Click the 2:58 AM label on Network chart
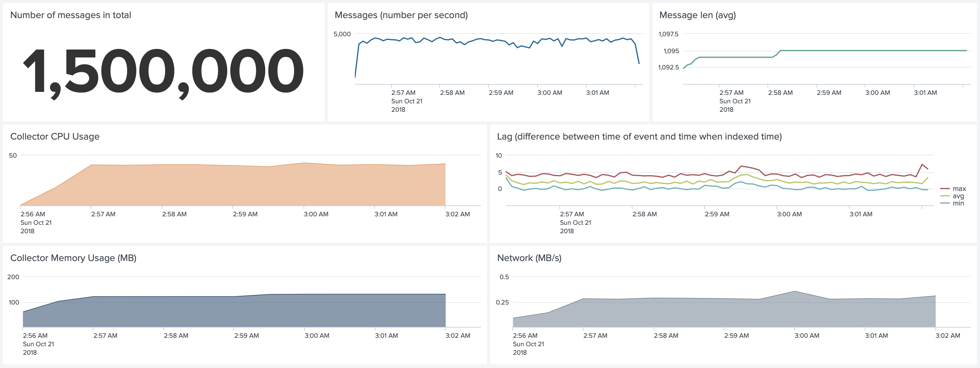The image size is (980, 368). click(665, 336)
